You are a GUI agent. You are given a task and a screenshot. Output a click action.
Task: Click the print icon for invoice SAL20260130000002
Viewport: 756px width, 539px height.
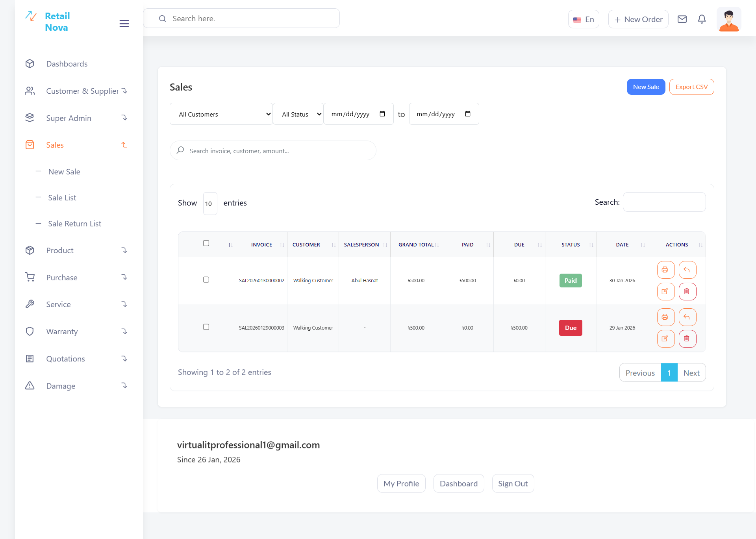click(665, 270)
